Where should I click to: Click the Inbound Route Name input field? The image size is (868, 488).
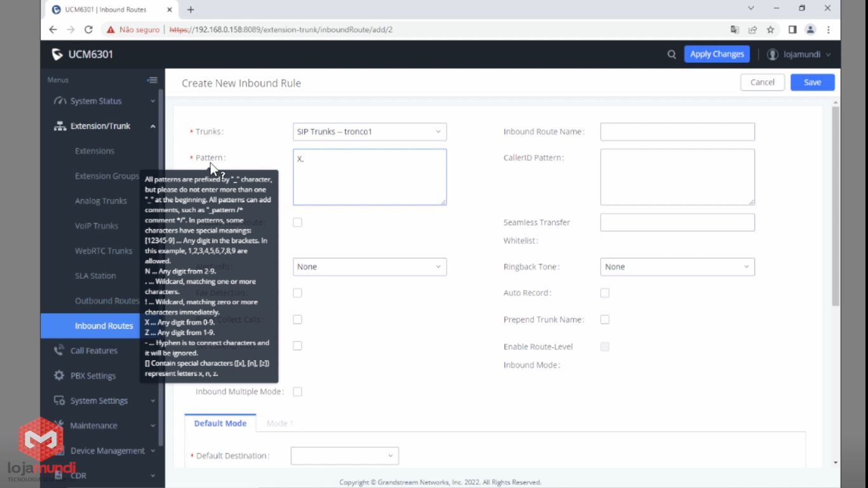point(677,132)
